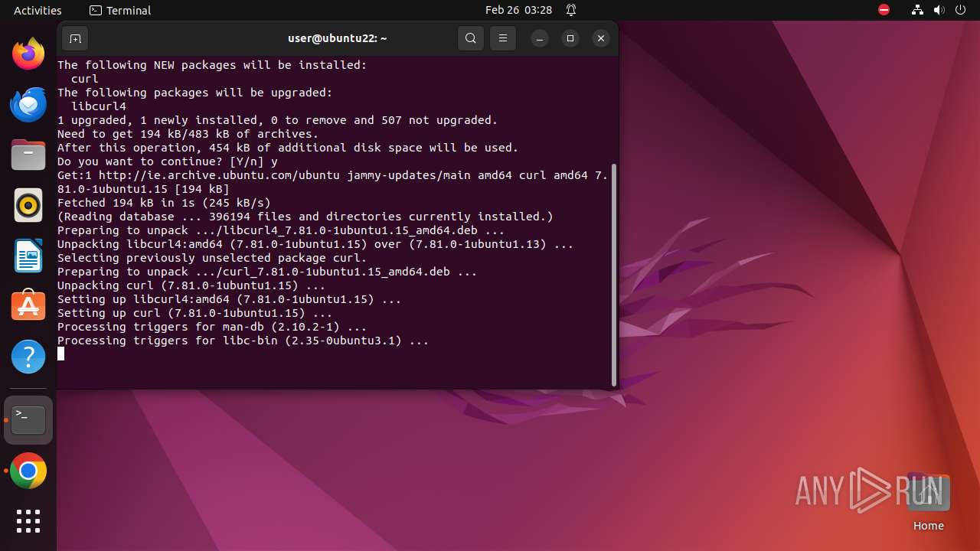The height and width of the screenshot is (551, 980).
Task: Click the 'libcurl4' upgraded package name
Action: click(x=99, y=106)
